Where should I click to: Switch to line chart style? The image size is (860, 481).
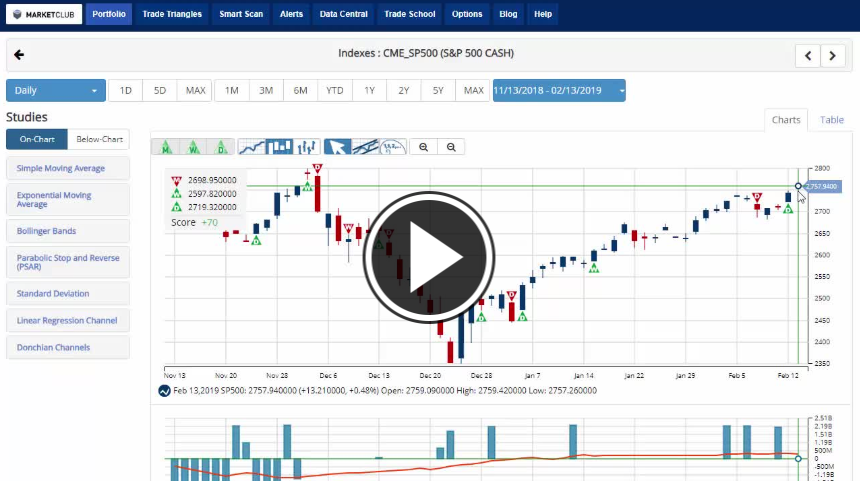click(x=252, y=147)
